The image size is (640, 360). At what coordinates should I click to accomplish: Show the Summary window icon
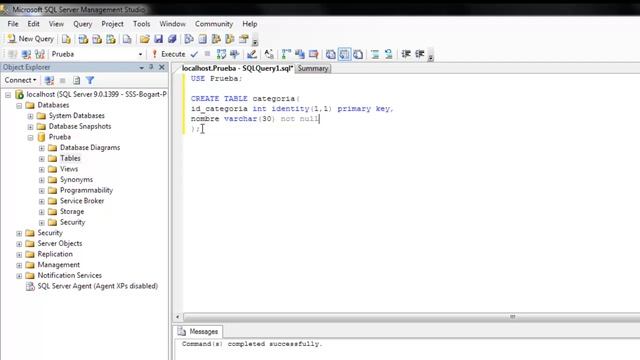click(202, 39)
